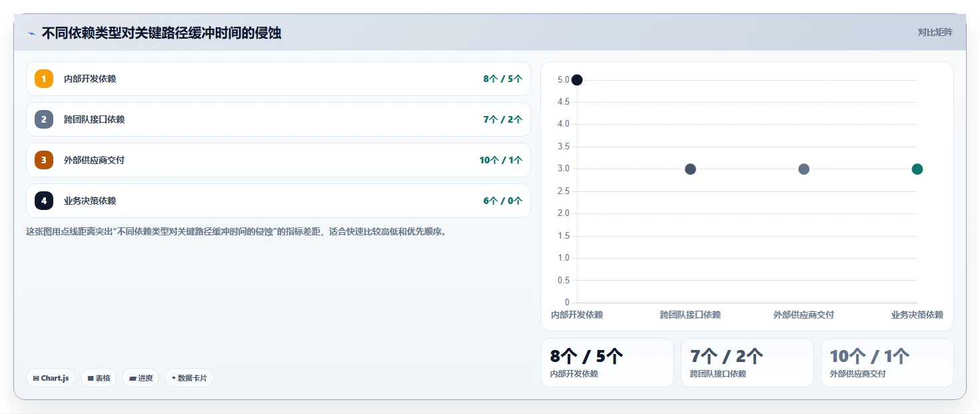This screenshot has width=980, height=414.
Task: Click the Chart.js tag chip
Action: (x=51, y=378)
